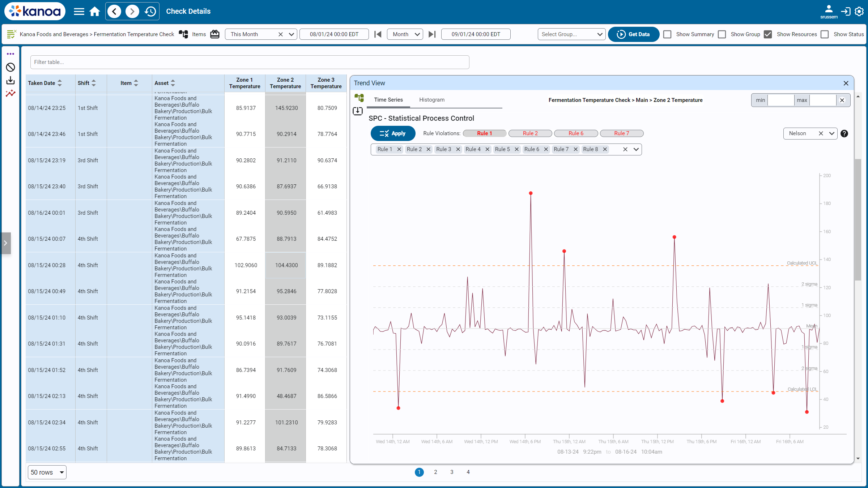Click the home icon in header
Image resolution: width=868 pixels, height=488 pixels.
pos(95,12)
